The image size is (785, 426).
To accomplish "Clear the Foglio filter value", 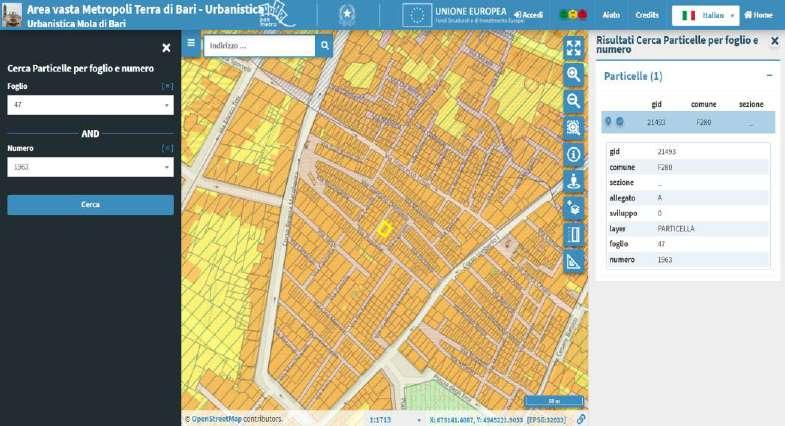I will pyautogui.click(x=167, y=87).
